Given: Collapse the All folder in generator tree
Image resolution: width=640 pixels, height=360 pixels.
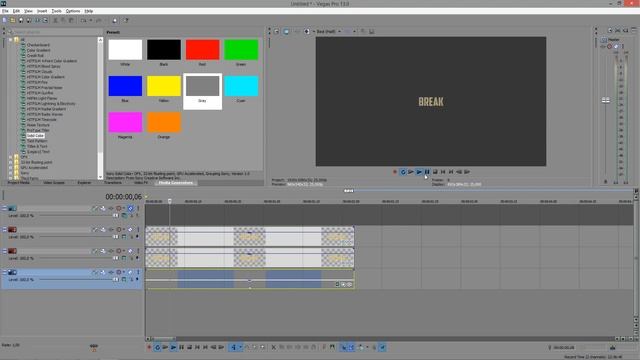Looking at the screenshot, I should click(11, 40).
